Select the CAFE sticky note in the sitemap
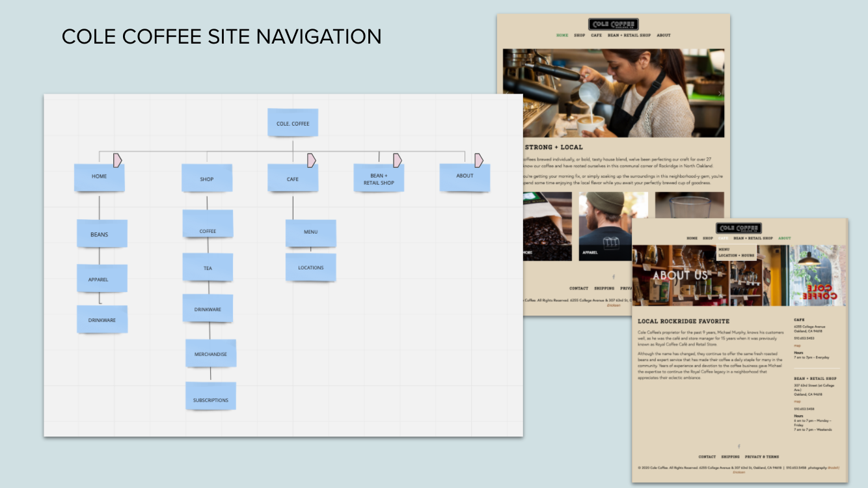The width and height of the screenshot is (868, 488). point(293,178)
